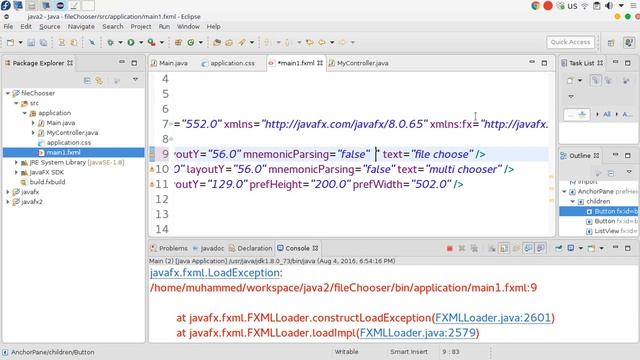The image size is (640, 360).
Task: Open the Debug button dropdown arrow
Action: click(x=120, y=42)
